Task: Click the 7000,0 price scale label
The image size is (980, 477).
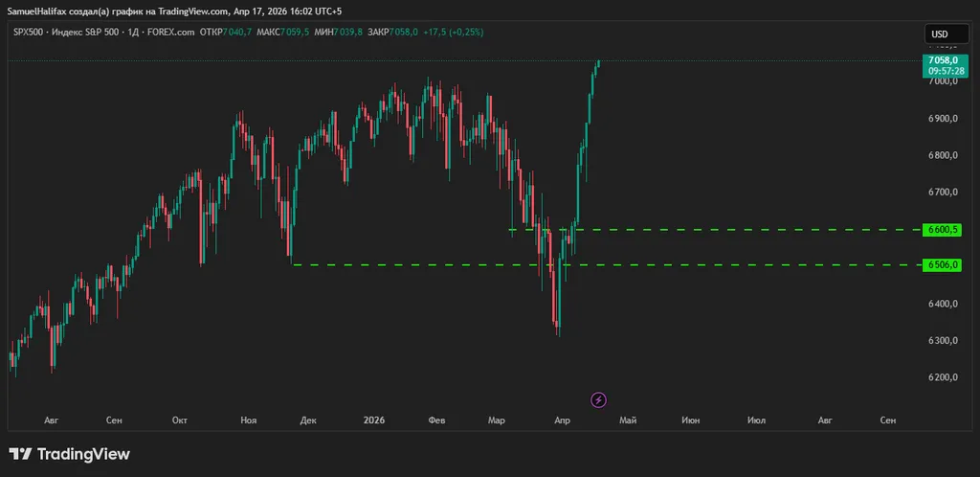Action: 944,82
